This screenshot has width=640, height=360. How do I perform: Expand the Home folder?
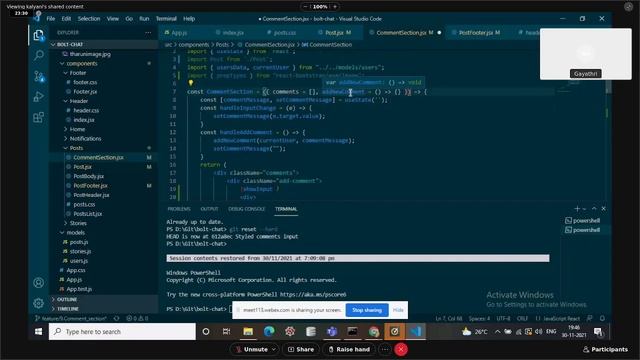coord(77,129)
